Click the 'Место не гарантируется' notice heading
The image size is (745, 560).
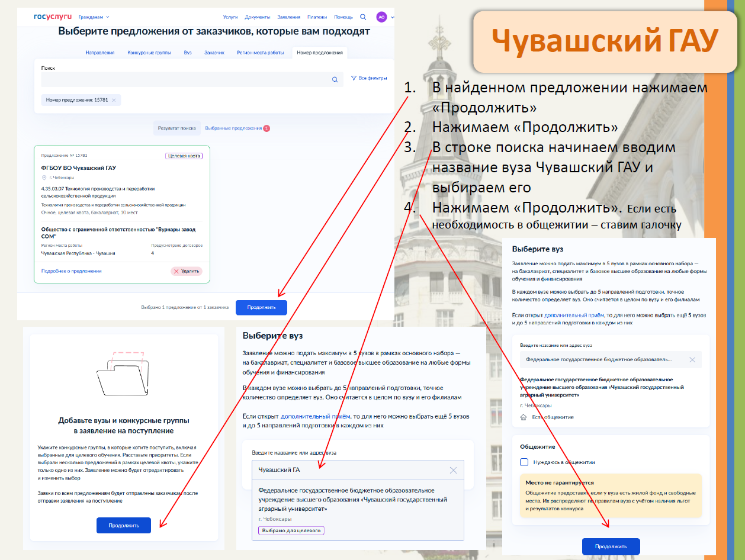pyautogui.click(x=560, y=482)
